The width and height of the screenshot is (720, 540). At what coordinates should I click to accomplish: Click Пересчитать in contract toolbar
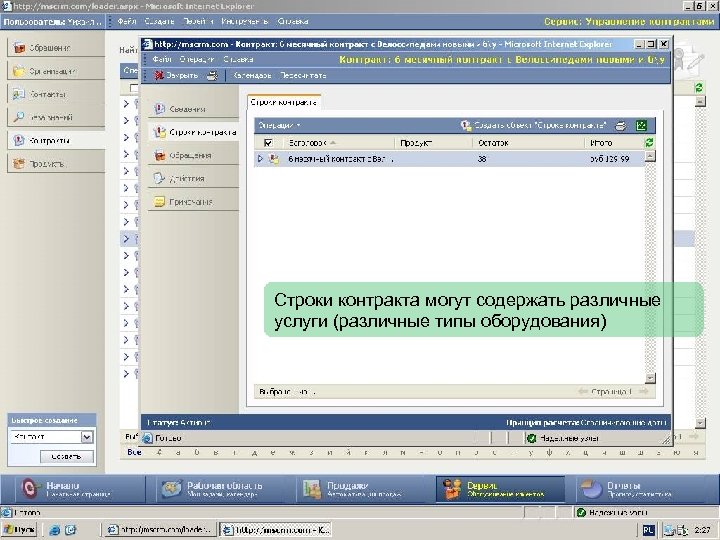[303, 75]
